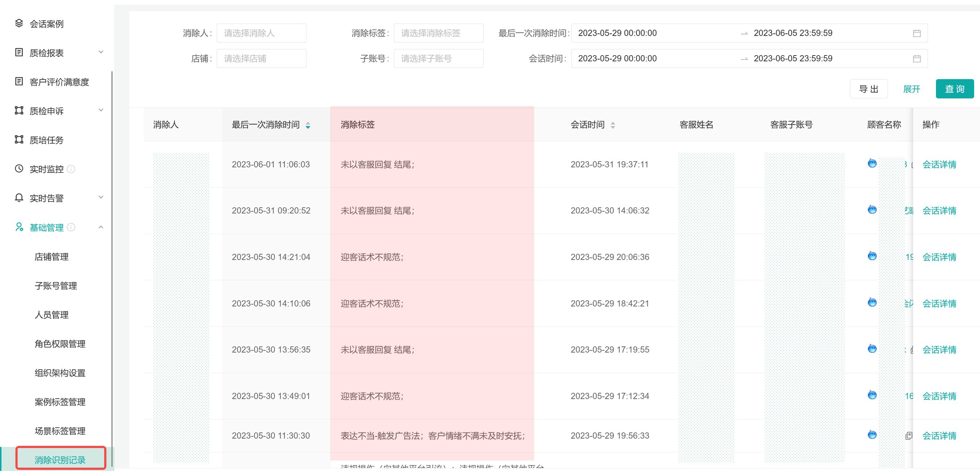
Task: Click the info icon beside 基础管理
Action: click(x=71, y=227)
